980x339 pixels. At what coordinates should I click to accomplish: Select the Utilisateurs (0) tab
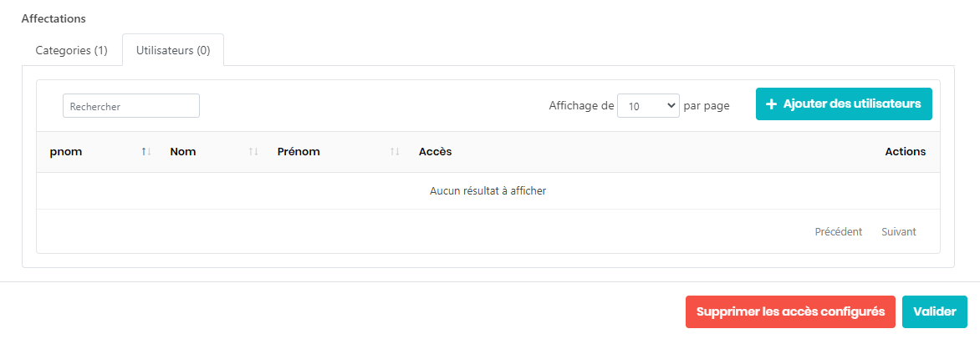pyautogui.click(x=173, y=50)
